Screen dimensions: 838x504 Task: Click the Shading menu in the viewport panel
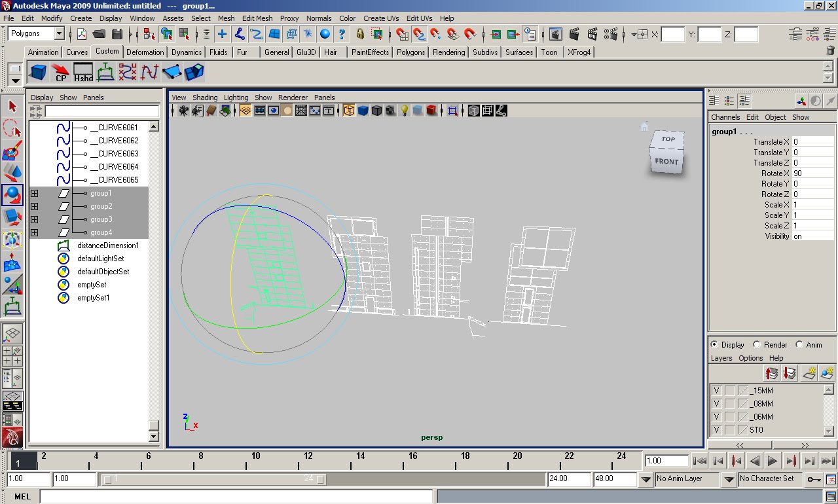tap(205, 97)
